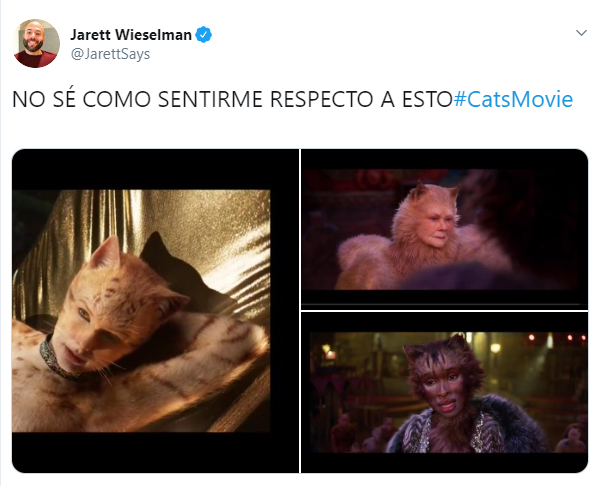Click the sparkly collar on the orange cat
591x486 pixels.
click(x=55, y=358)
